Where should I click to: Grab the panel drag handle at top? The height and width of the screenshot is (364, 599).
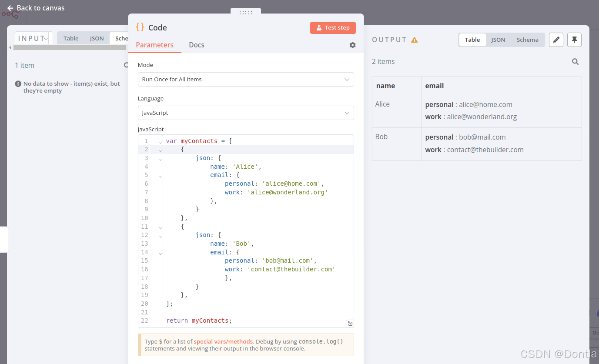tap(246, 13)
